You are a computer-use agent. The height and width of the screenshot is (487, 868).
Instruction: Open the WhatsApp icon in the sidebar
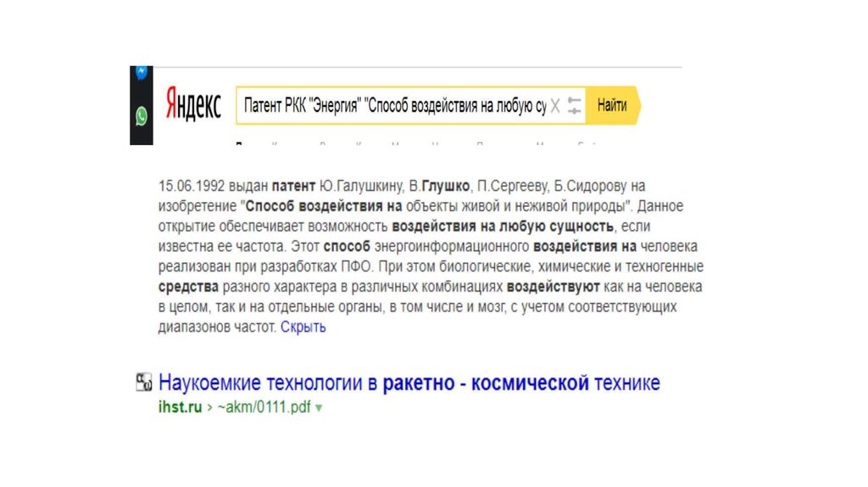click(141, 115)
